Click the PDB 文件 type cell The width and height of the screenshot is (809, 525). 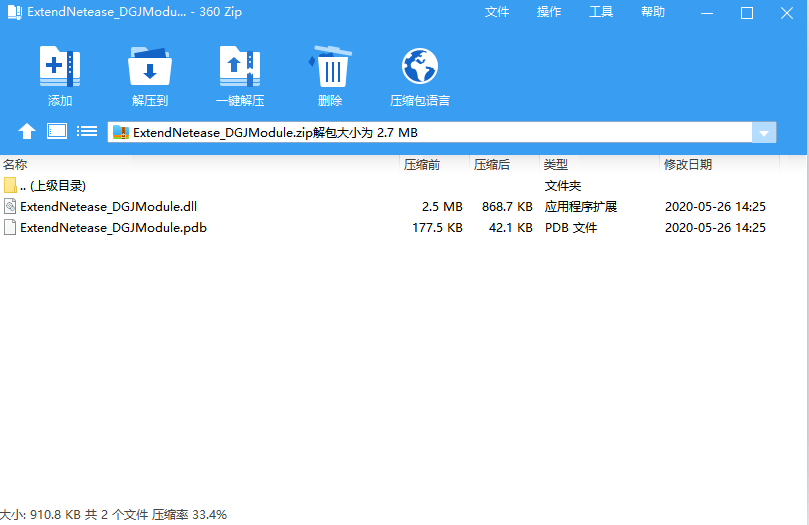571,228
